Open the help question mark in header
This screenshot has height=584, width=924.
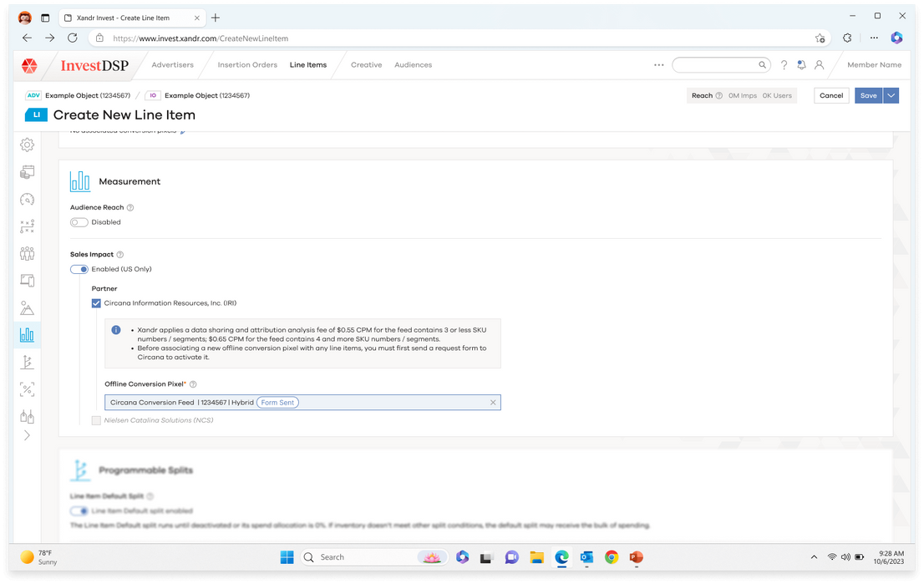coord(784,65)
